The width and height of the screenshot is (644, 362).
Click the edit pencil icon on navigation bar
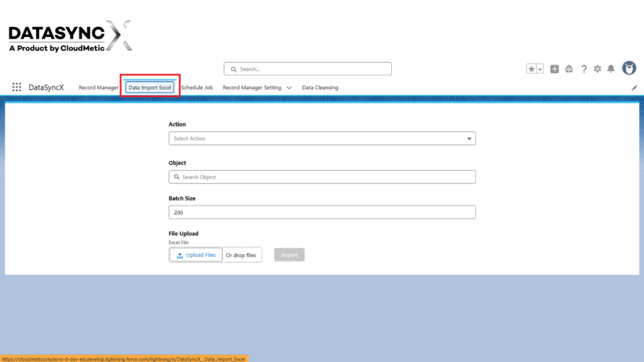635,88
